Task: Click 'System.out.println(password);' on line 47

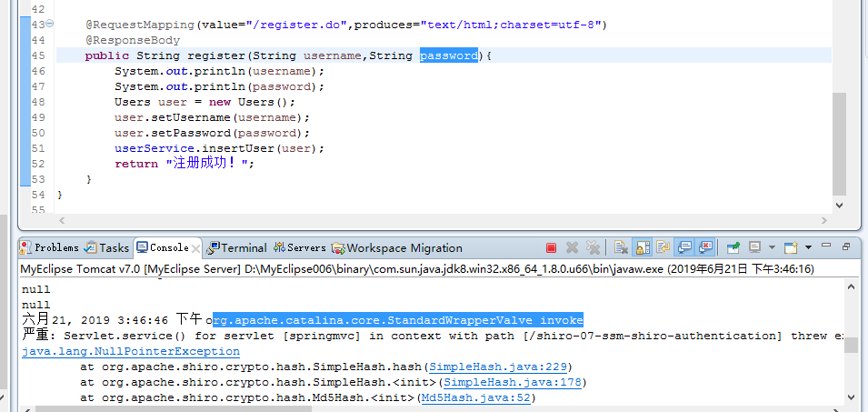Action: pyautogui.click(x=219, y=86)
